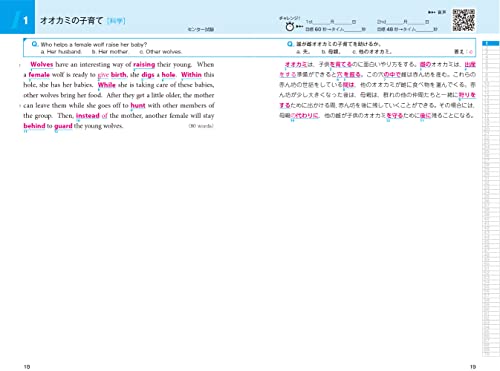
Task: Click the highlighted word 'digs'
Action: [148, 75]
